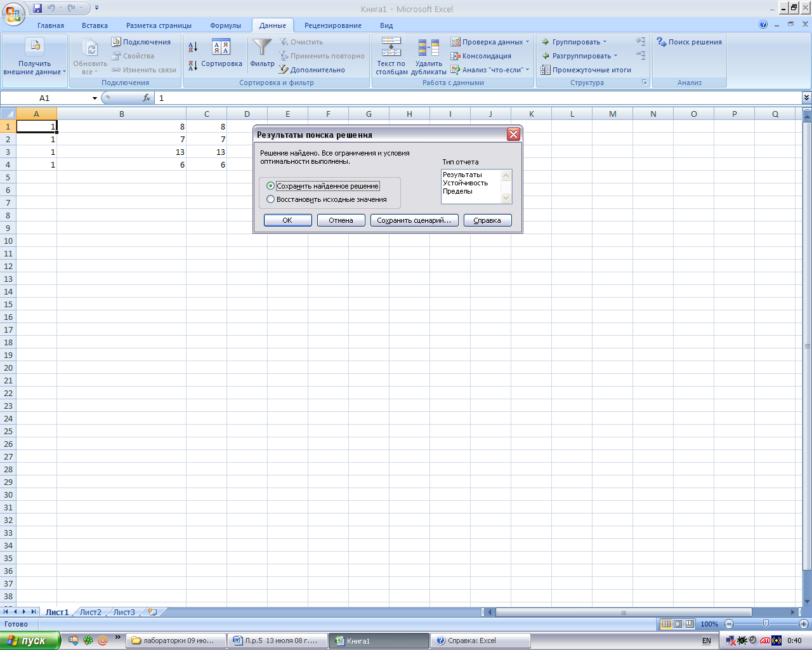Switch to sheet Лист3
The height and width of the screenshot is (650, 812).
(124, 612)
